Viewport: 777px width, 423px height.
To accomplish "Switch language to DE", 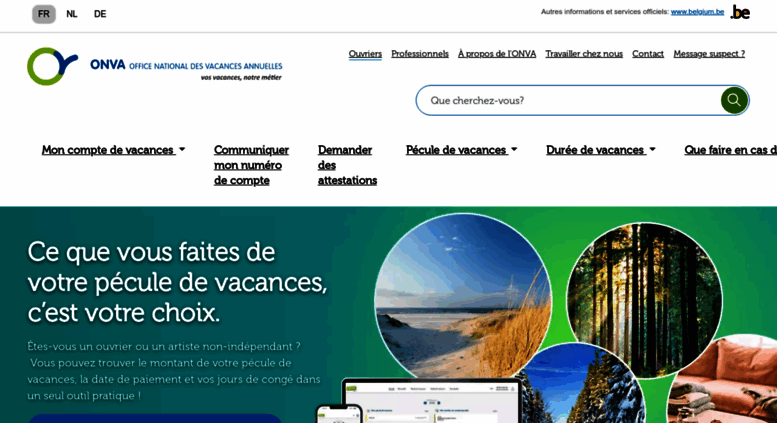I will [100, 14].
